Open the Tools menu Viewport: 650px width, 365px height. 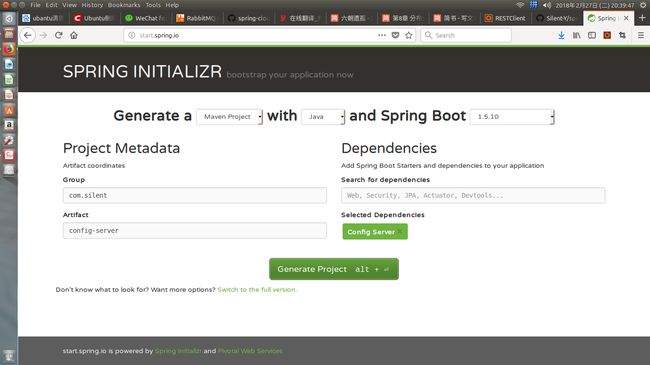point(153,5)
